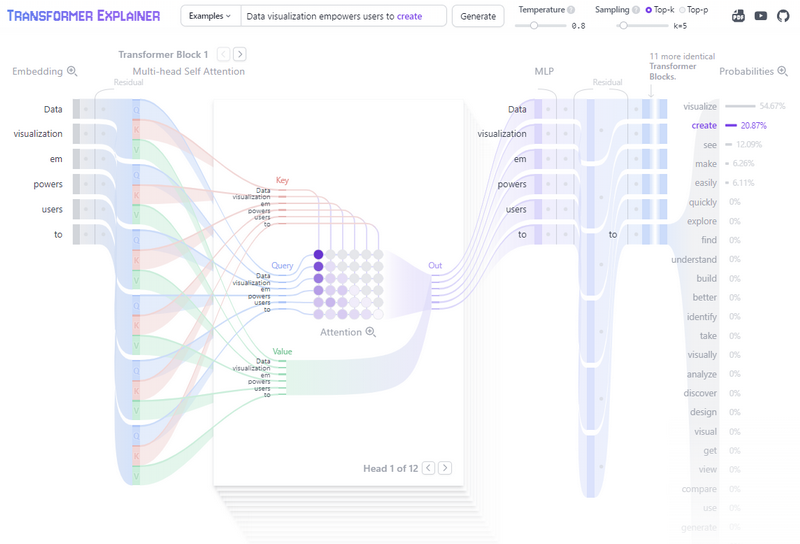Click the 54.67% probability value
The height and width of the screenshot is (544, 800).
pyautogui.click(x=772, y=106)
